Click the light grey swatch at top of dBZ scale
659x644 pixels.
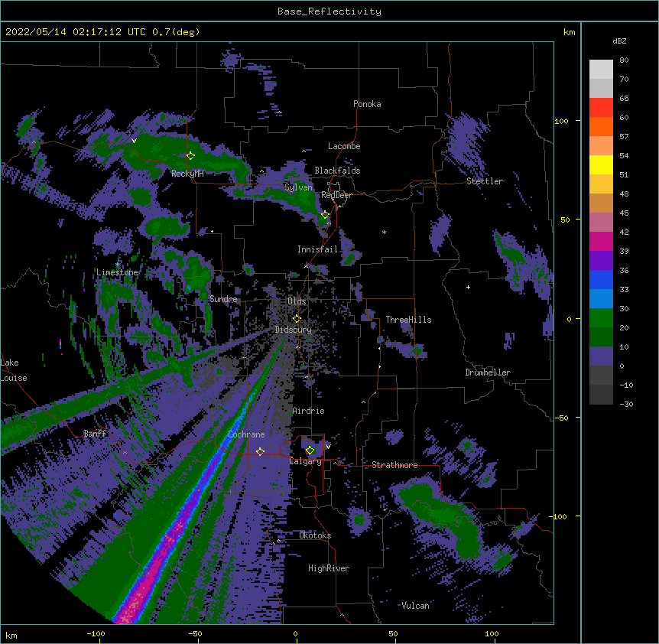[x=601, y=70]
